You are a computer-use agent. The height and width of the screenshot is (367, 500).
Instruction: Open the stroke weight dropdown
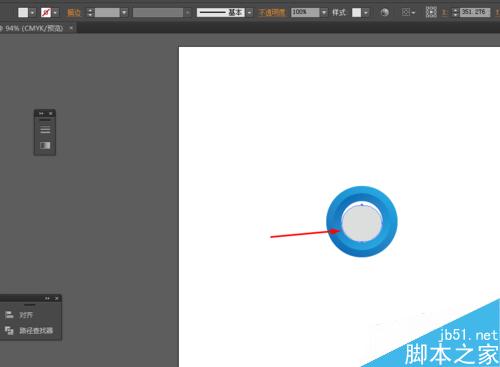pos(124,13)
